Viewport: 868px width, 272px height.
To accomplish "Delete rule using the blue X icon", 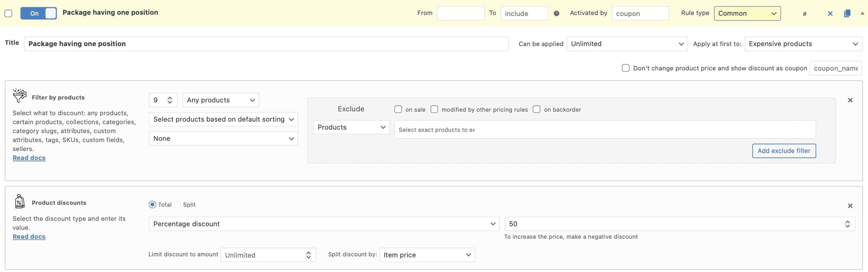I will click(x=830, y=14).
